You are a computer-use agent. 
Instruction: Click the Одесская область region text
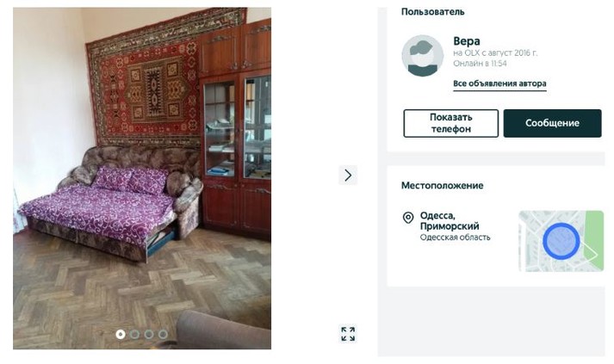coord(455,238)
